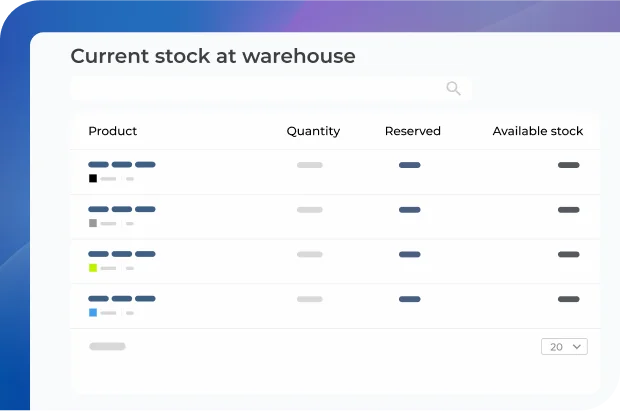Click the first row available stock value
Image resolution: width=620 pixels, height=411 pixels.
point(568,165)
